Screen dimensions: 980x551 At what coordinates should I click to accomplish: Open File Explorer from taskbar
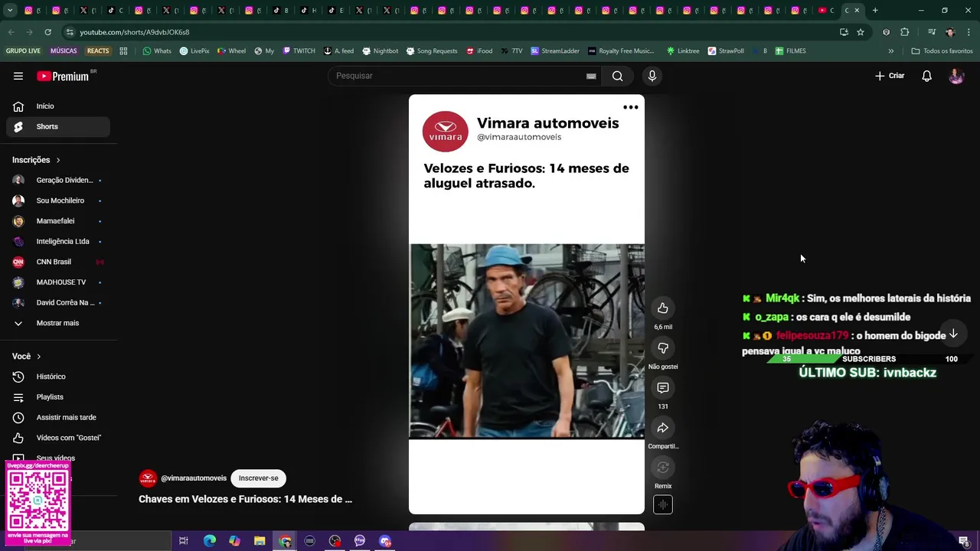pos(260,541)
